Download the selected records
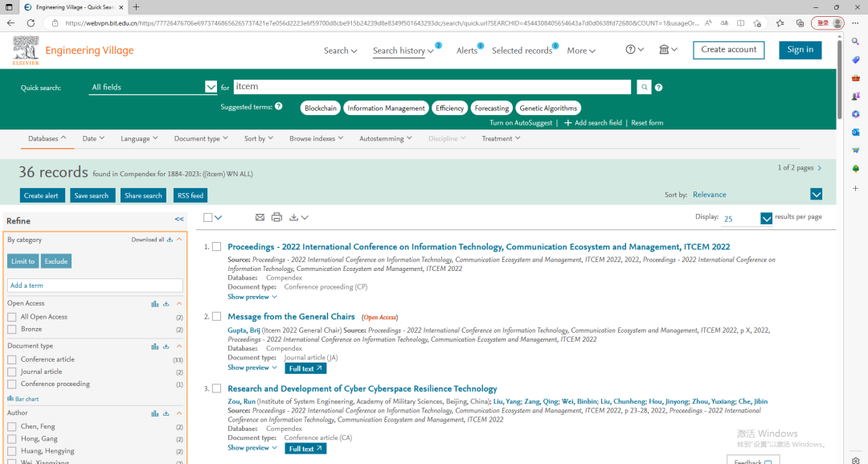The height and width of the screenshot is (464, 868). [x=298, y=218]
